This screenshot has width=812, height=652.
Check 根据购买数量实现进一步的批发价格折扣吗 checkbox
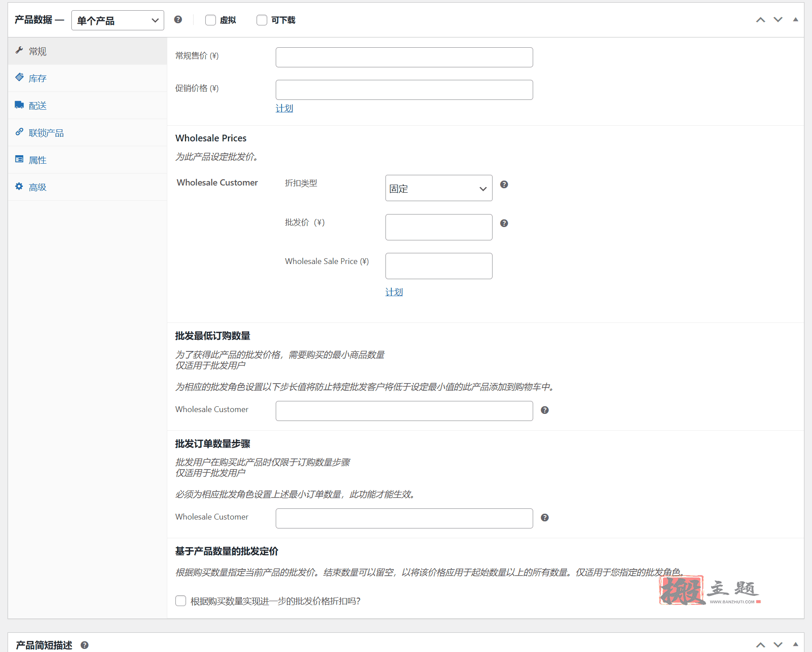pos(181,601)
